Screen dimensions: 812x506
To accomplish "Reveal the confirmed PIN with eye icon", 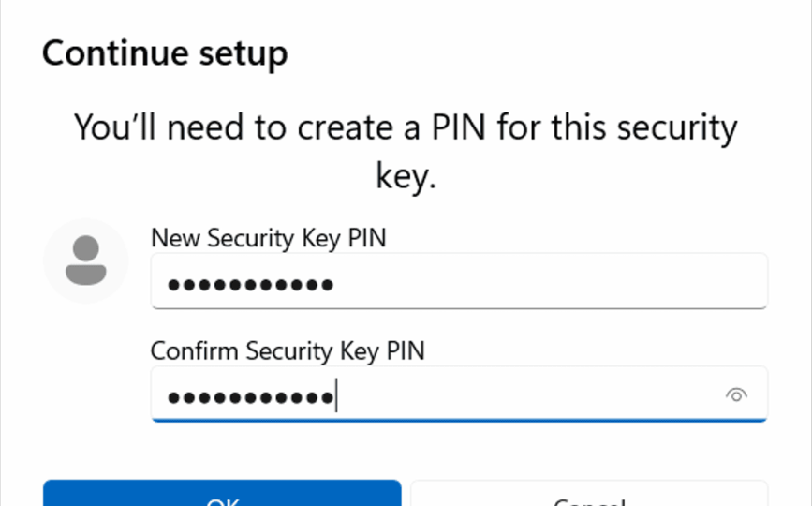I will (x=736, y=395).
